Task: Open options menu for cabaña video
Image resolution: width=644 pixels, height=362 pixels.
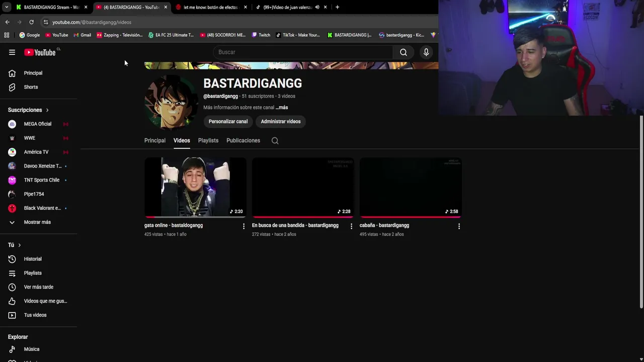Action: click(459, 226)
